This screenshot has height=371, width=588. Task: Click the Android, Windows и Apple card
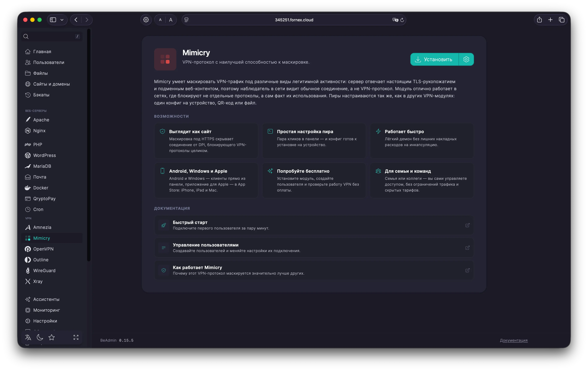pos(206,181)
